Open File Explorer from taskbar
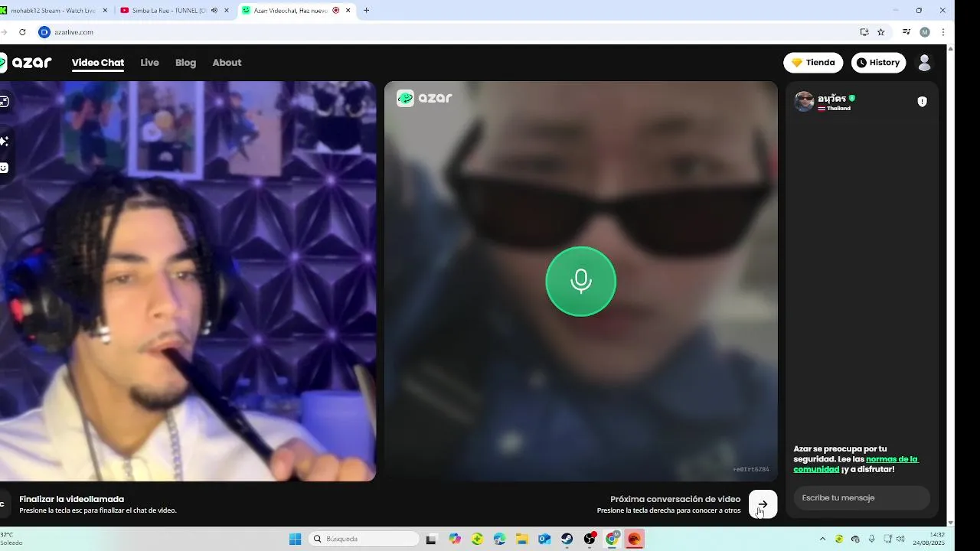The height and width of the screenshot is (551, 980). coord(522,539)
